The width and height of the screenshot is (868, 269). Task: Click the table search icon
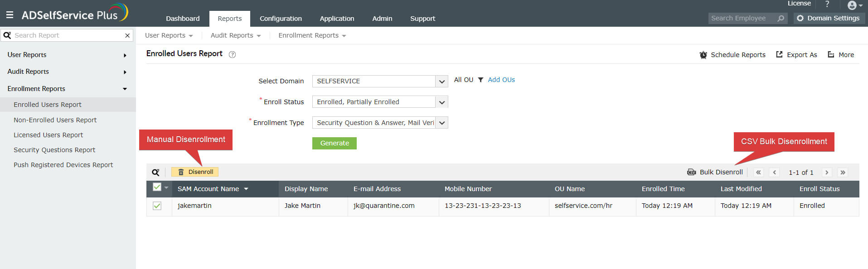point(155,172)
